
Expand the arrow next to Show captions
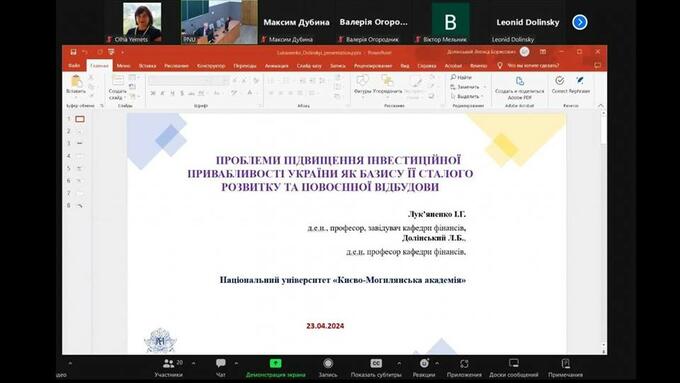(x=399, y=363)
